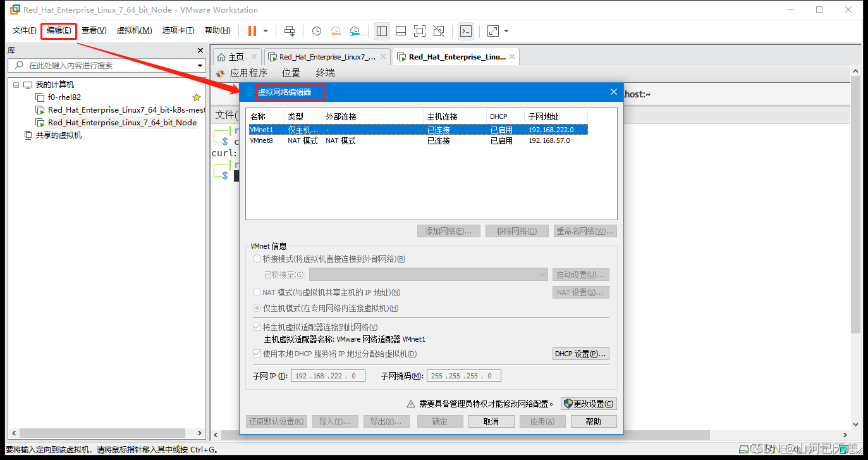Select 共享的虚拟机 in the library tree
Image resolution: width=868 pixels, height=460 pixels.
pos(52,135)
